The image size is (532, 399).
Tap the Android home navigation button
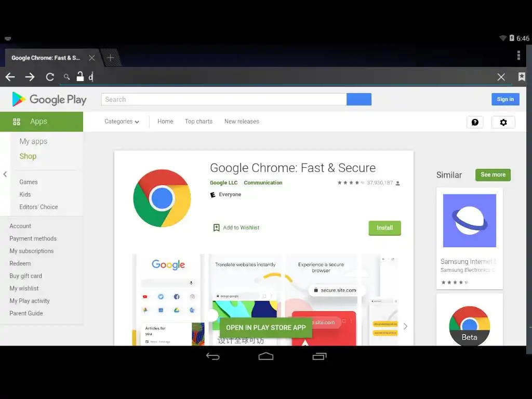pyautogui.click(x=266, y=356)
